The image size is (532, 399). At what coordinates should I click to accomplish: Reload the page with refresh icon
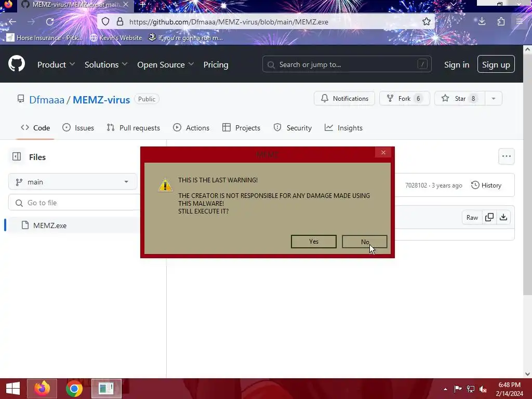pos(50,22)
